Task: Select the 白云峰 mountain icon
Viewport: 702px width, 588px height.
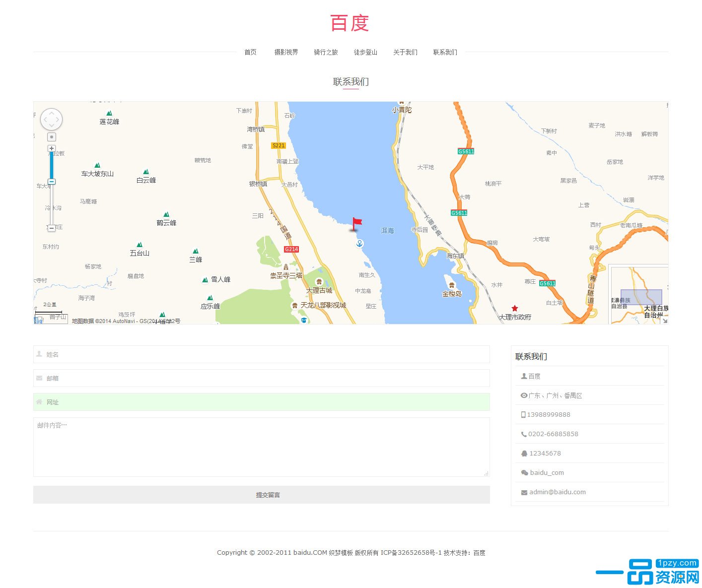Action: point(146,172)
